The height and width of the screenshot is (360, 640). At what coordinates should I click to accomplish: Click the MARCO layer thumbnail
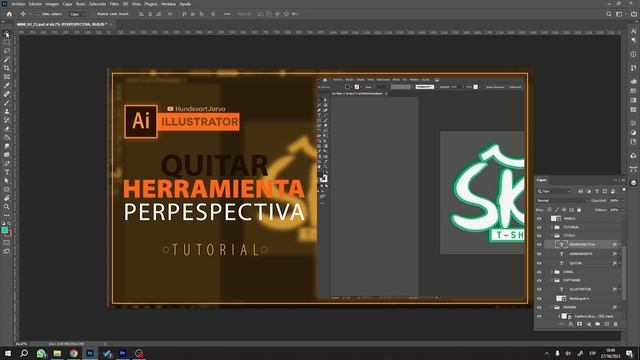pyautogui.click(x=556, y=218)
